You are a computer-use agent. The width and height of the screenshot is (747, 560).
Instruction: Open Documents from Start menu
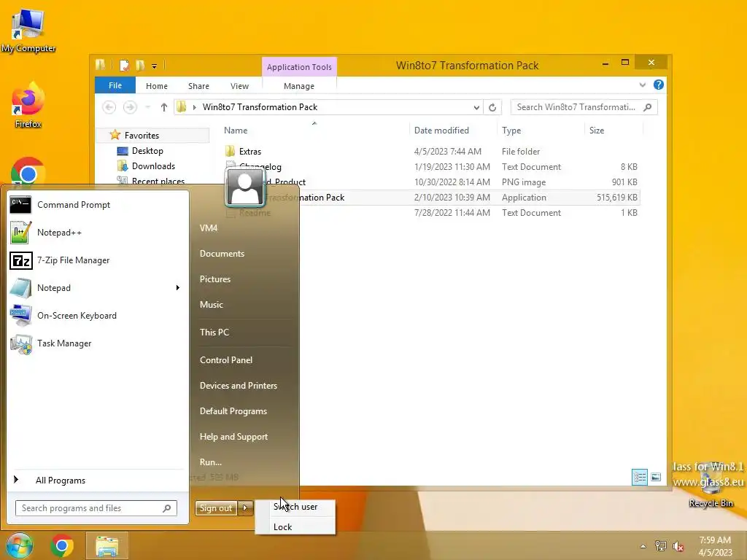click(222, 254)
